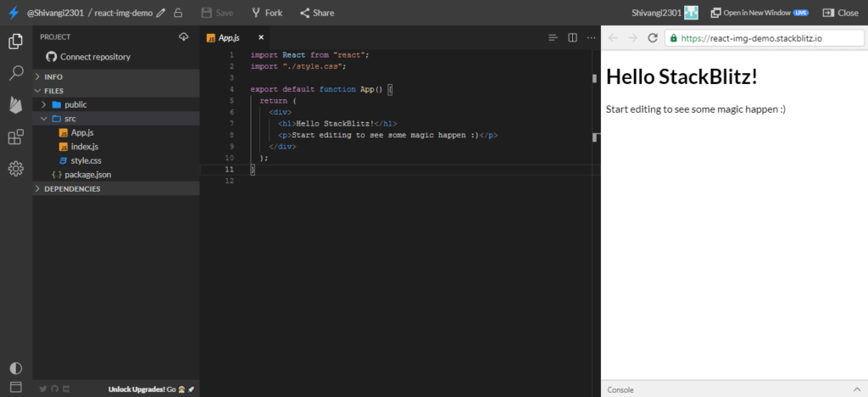The height and width of the screenshot is (397, 868).
Task: Click the format document lines icon
Action: coord(553,37)
